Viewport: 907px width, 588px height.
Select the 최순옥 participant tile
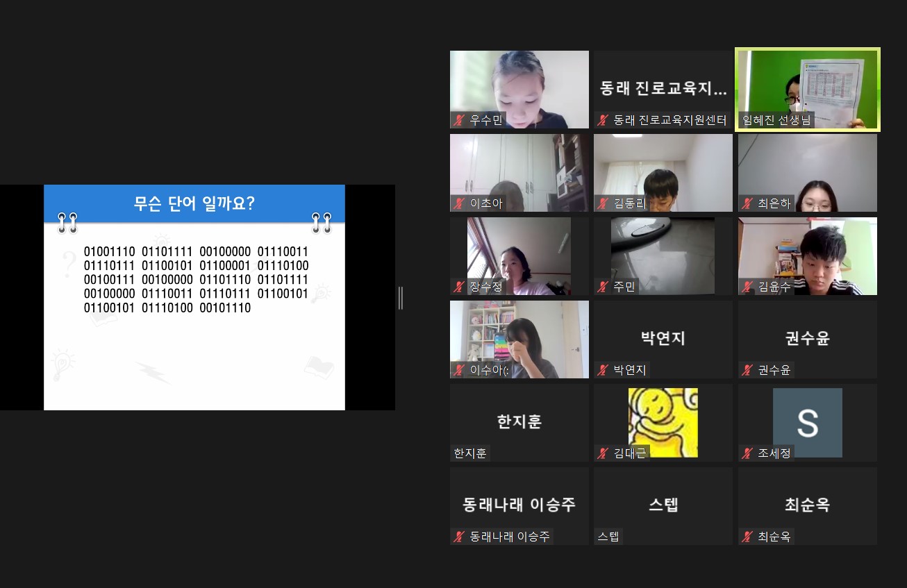pyautogui.click(x=808, y=506)
